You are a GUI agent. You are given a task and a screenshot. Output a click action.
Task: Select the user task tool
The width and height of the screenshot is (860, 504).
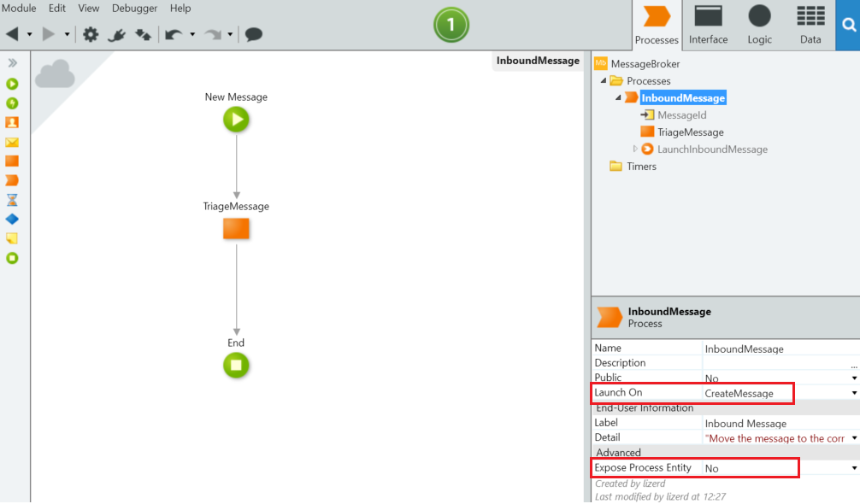12,120
